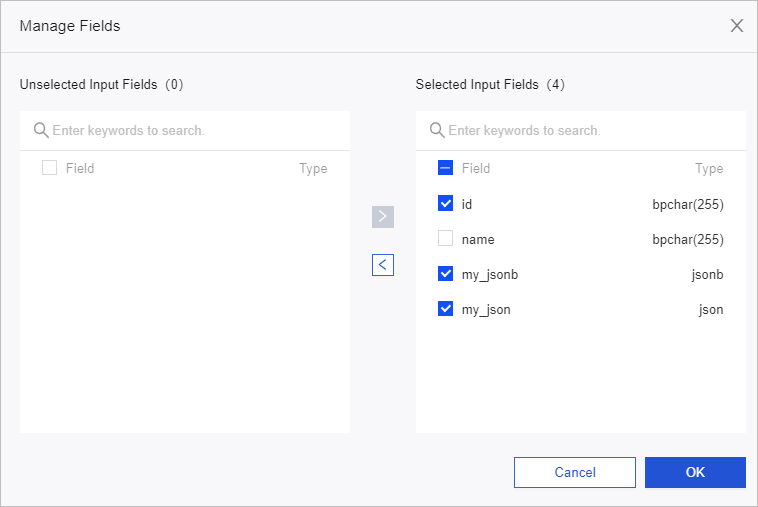Check the name field checkbox
This screenshot has width=758, height=507.
[x=446, y=239]
